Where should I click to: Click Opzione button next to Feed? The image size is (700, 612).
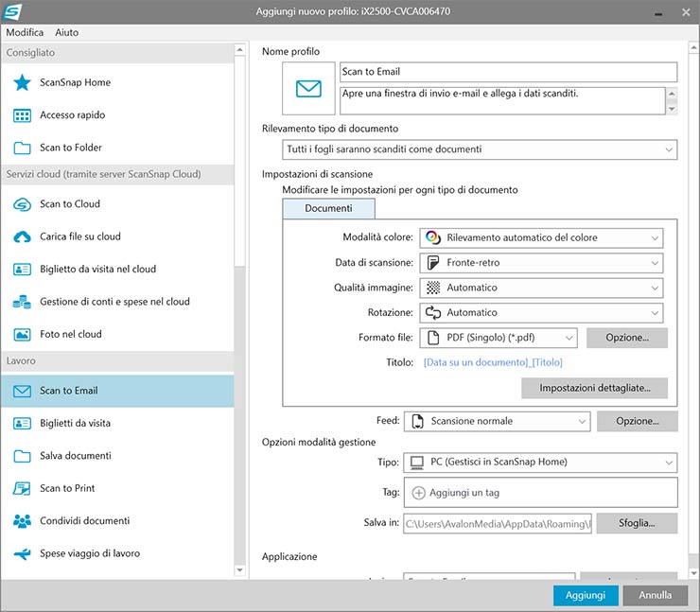point(637,421)
